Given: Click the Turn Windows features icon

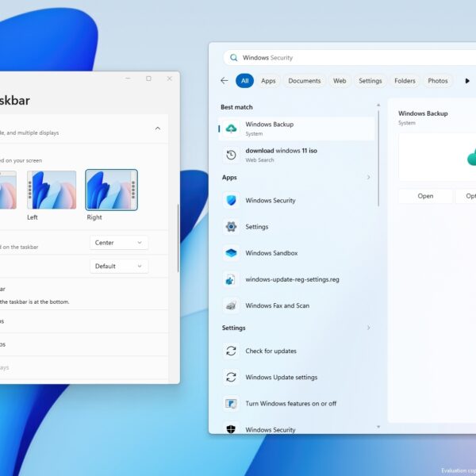Looking at the screenshot, I should click(x=231, y=404).
